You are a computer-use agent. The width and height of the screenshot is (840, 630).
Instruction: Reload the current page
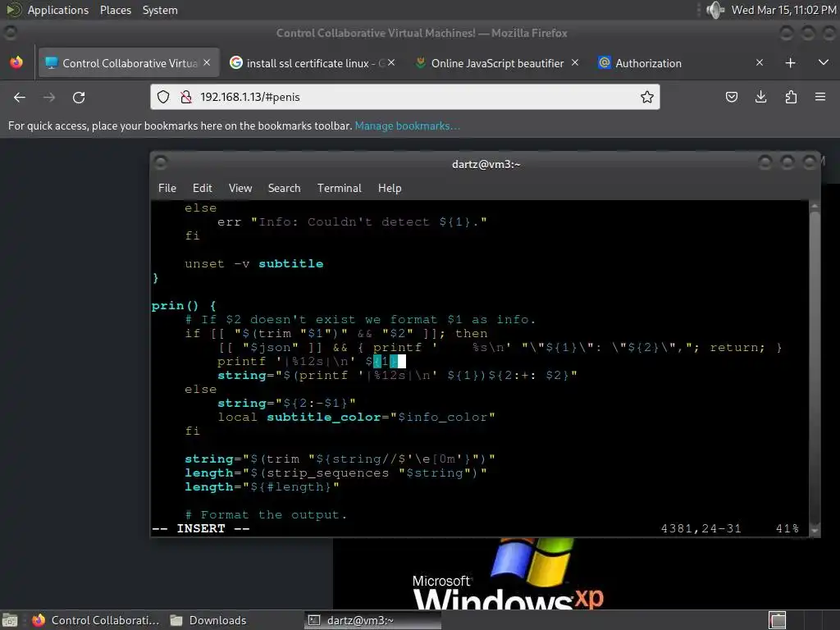point(79,97)
